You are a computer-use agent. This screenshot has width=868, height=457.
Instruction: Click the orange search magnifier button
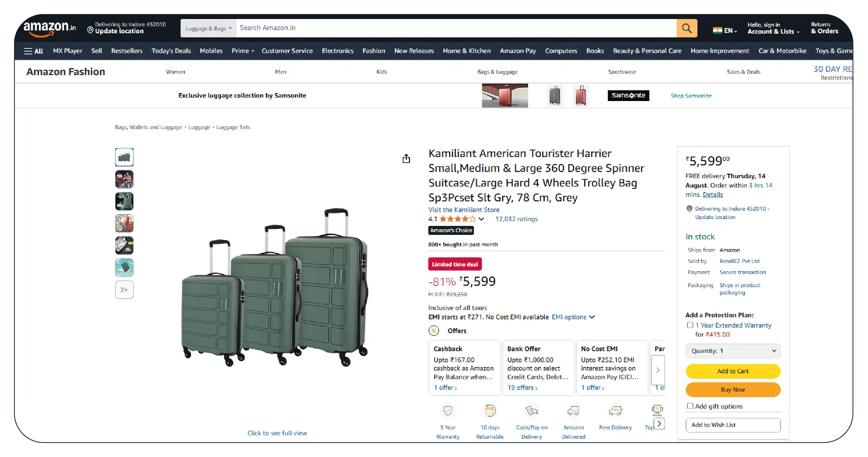(686, 28)
